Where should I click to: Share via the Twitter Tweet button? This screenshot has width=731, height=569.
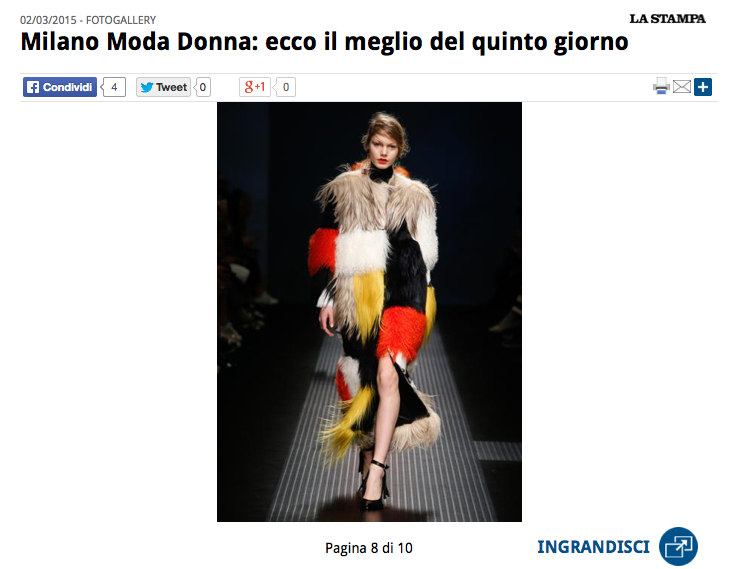pos(163,87)
